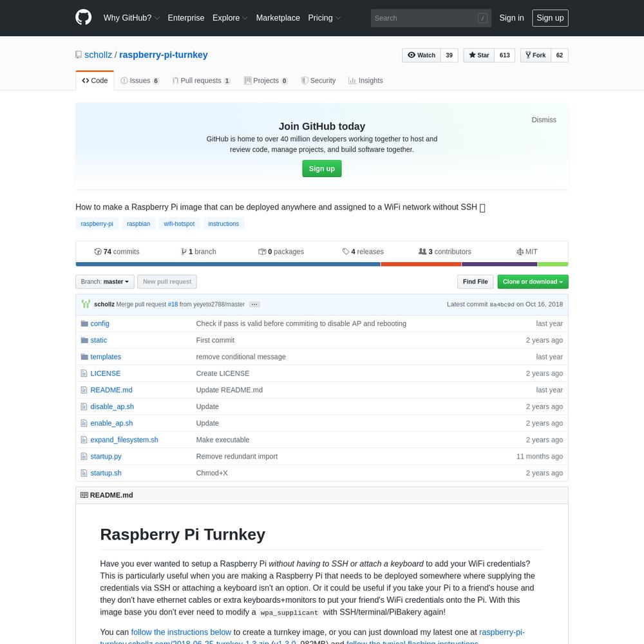Expand the commit message ellipsis
This screenshot has height=644, width=644.
click(x=254, y=305)
